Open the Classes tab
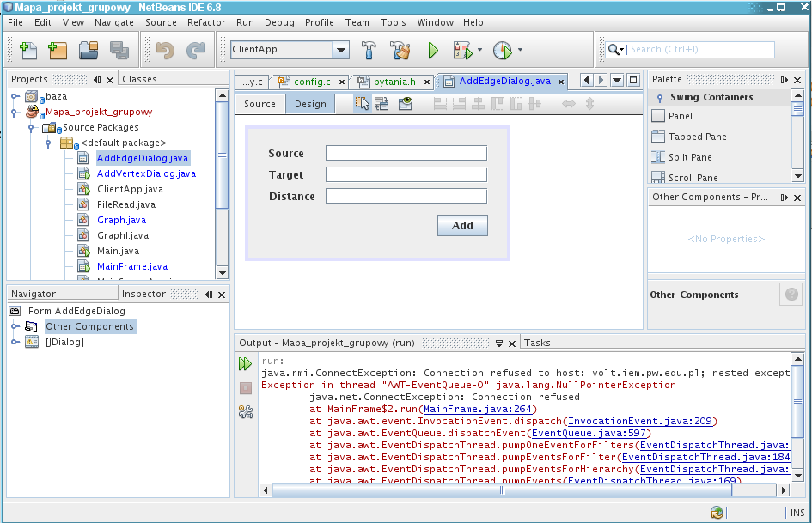This screenshot has width=812, height=523. click(x=139, y=79)
